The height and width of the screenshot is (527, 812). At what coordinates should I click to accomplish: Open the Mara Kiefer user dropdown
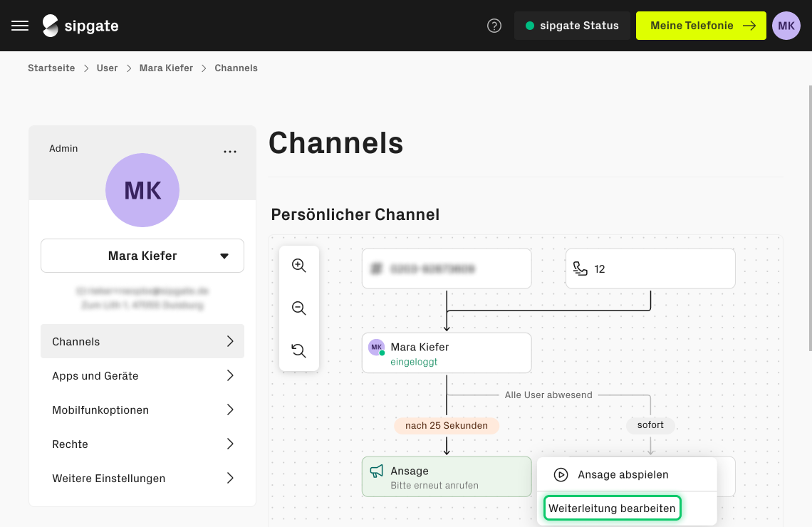142,256
